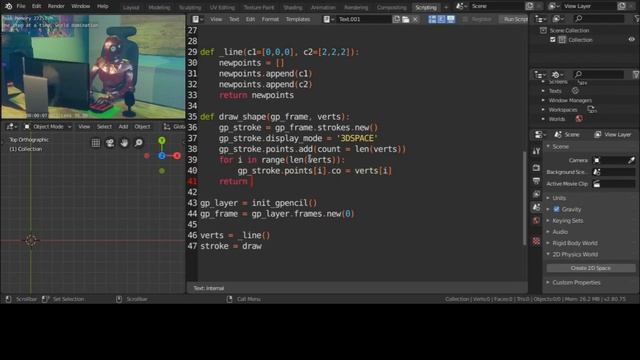Click the Blender logo icon

click(8, 6)
